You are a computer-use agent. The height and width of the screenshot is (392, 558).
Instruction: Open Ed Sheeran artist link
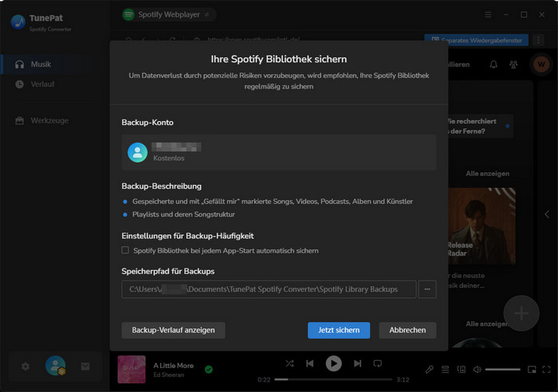click(x=169, y=375)
